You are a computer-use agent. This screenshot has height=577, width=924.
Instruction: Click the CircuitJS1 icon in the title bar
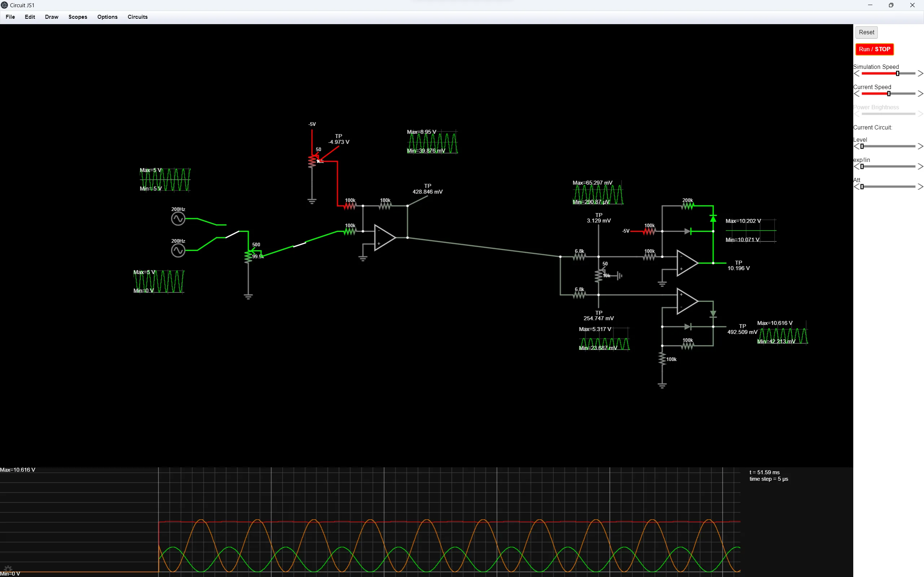click(5, 5)
